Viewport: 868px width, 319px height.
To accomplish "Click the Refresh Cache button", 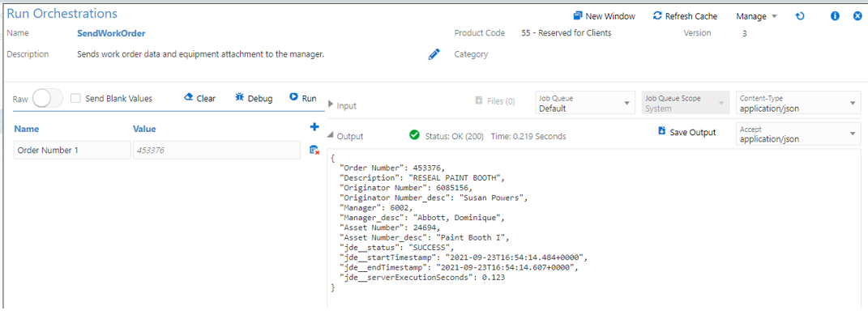I will tap(685, 16).
